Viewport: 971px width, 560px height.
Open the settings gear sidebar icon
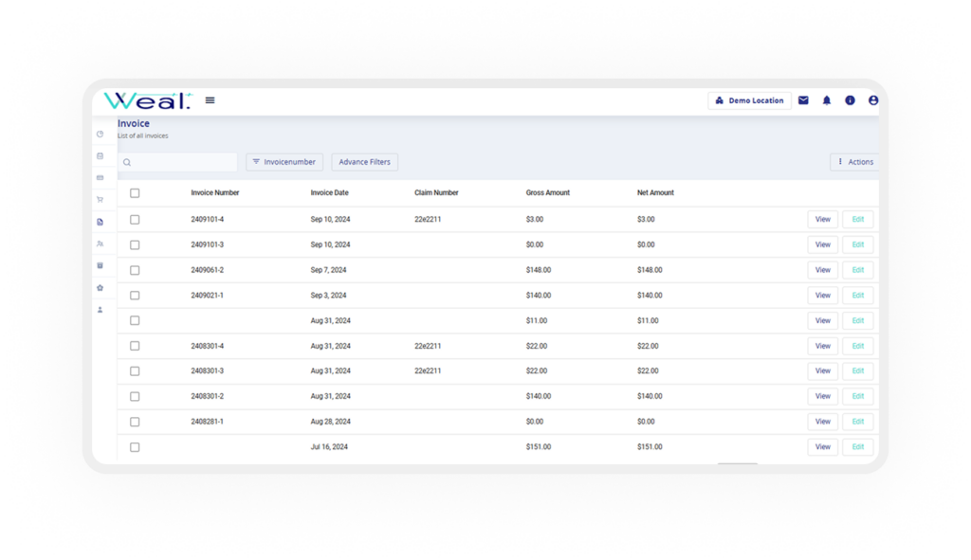[100, 288]
